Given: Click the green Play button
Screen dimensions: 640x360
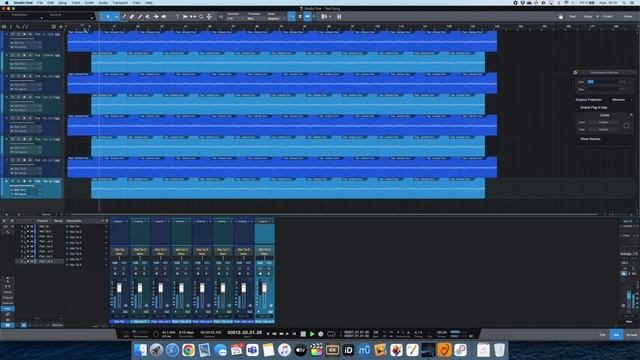Looking at the screenshot, I should (x=312, y=334).
